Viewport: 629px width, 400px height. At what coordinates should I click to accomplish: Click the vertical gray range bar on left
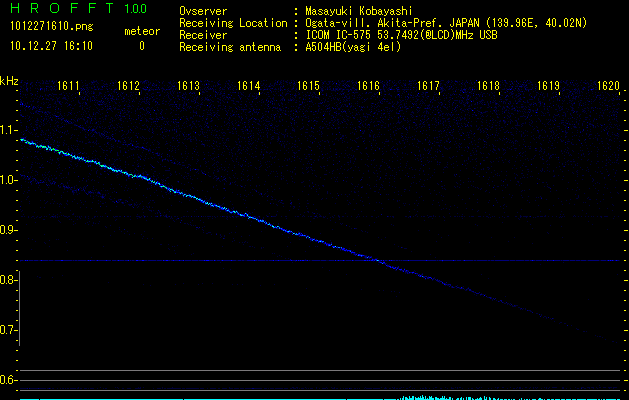tap(20, 308)
